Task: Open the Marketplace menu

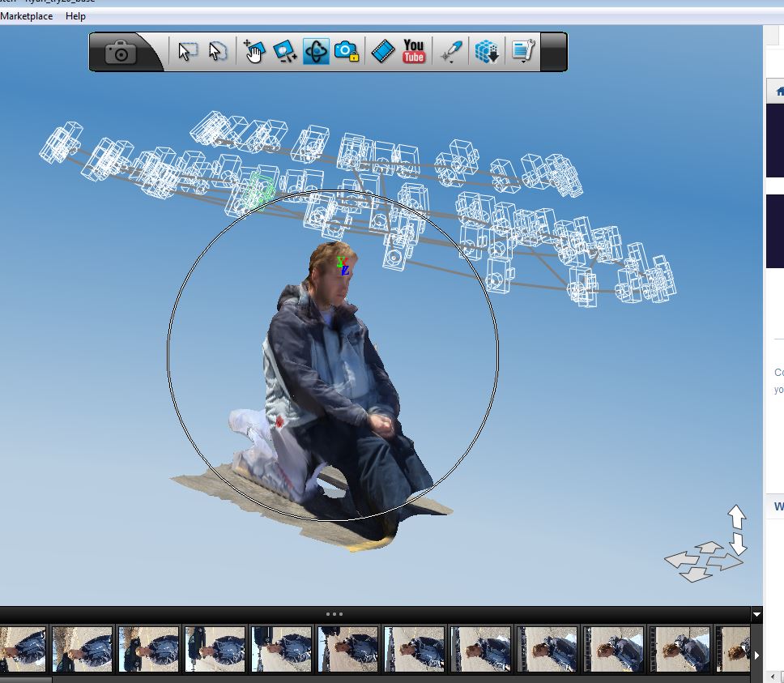Action: click(27, 15)
